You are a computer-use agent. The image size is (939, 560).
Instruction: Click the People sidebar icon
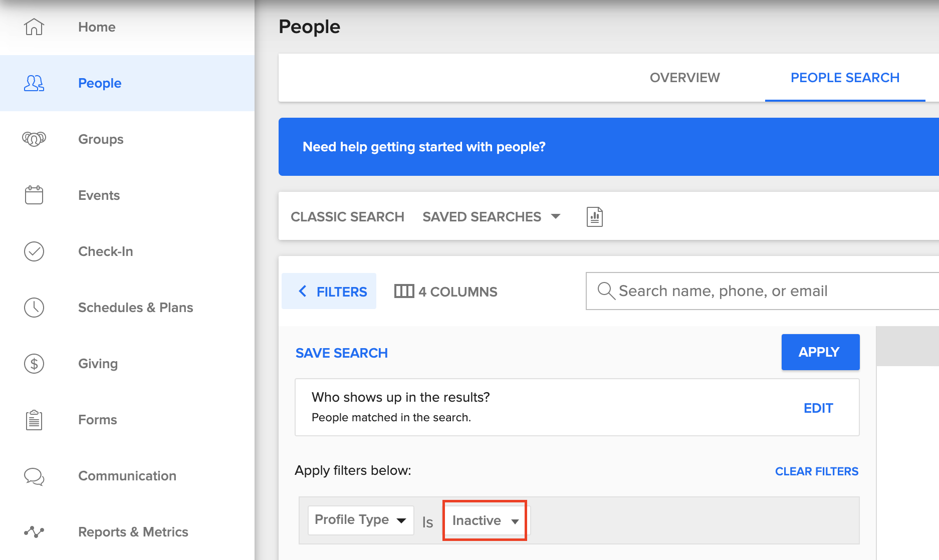[x=33, y=83]
